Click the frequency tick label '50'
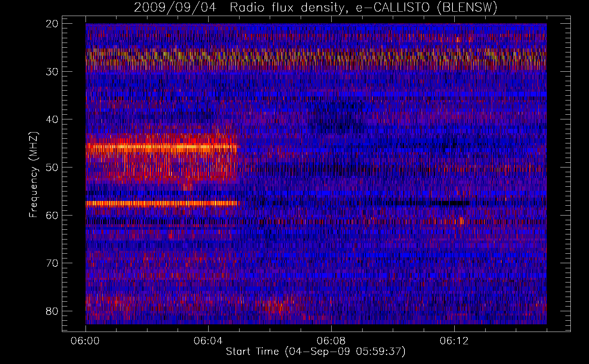 (52, 167)
